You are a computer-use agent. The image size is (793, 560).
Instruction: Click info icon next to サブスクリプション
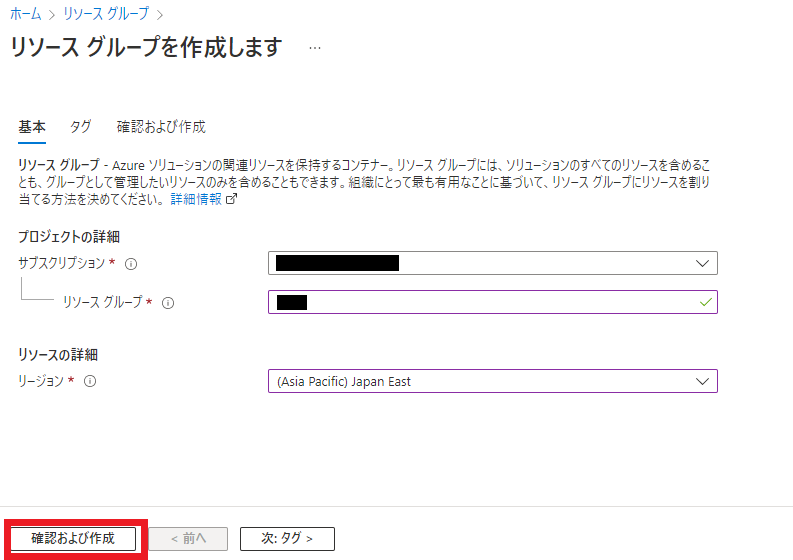(x=131, y=264)
